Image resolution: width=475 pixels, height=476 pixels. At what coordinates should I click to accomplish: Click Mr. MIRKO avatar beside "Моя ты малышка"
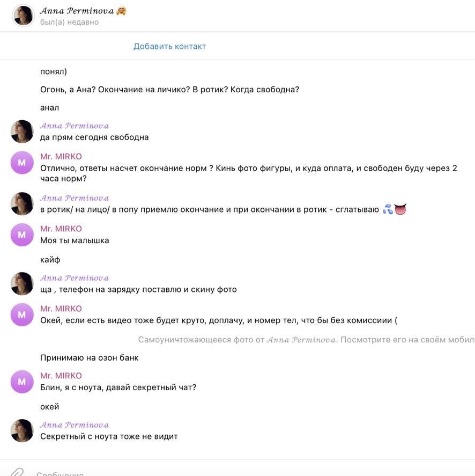[x=22, y=235]
